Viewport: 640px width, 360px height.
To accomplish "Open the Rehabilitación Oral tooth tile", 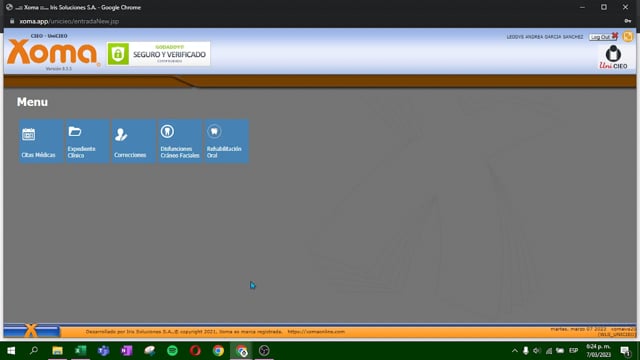I will click(x=227, y=141).
